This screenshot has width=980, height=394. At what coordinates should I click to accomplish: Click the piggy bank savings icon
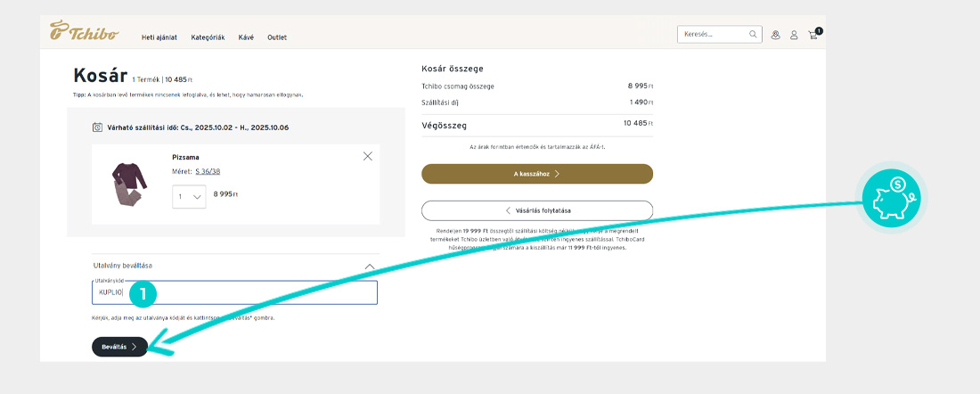[891, 196]
